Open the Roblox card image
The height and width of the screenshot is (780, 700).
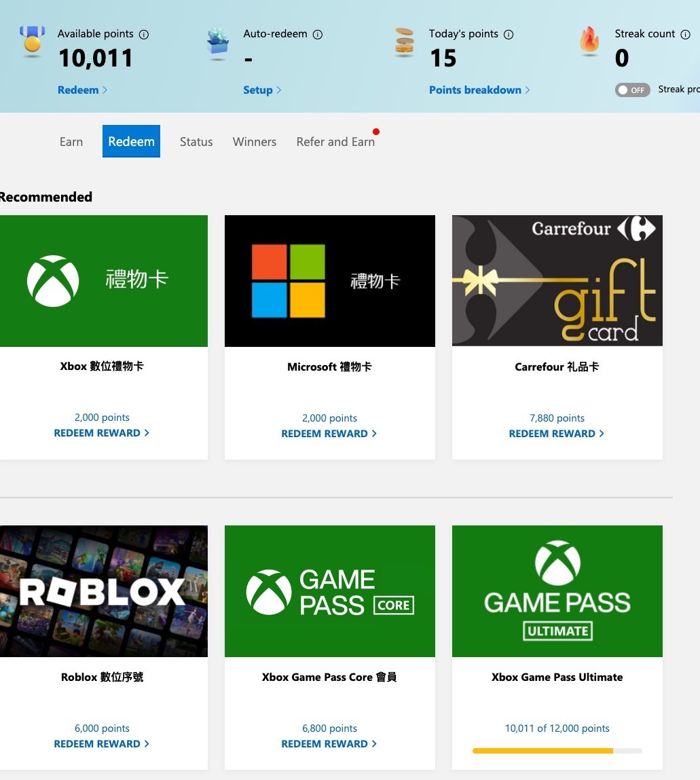point(103,591)
